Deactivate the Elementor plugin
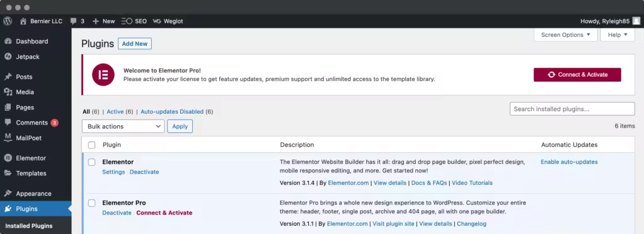 144,172
